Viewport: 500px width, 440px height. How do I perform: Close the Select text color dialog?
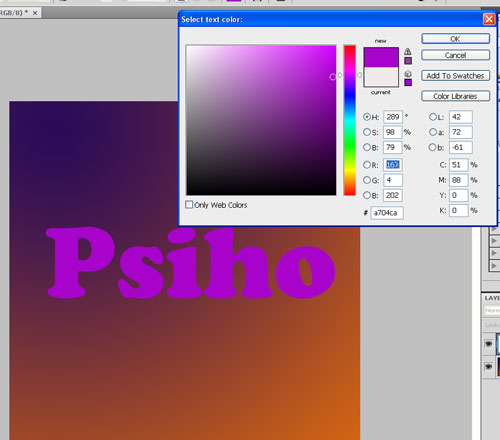(x=489, y=19)
